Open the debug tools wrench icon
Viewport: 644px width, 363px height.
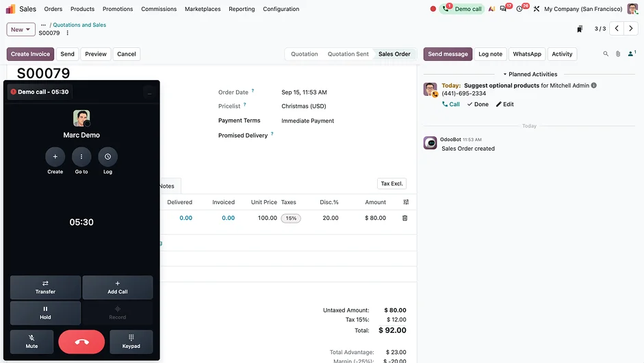(x=537, y=9)
